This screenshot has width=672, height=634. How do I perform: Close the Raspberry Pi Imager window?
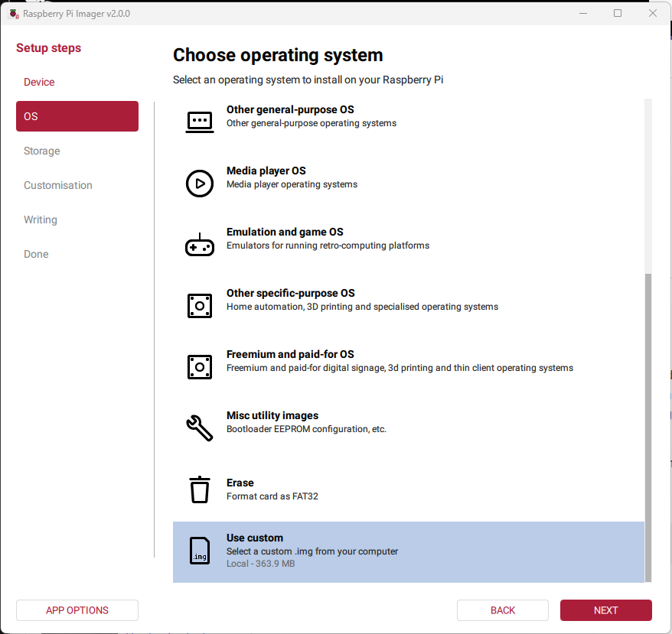[x=653, y=13]
